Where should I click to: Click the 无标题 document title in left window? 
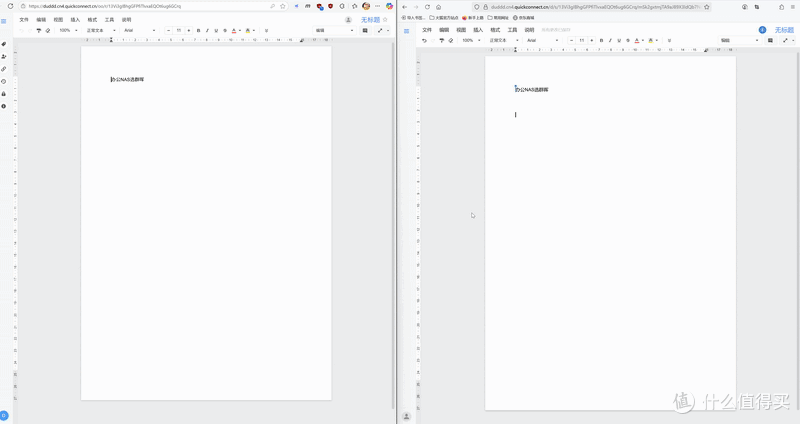(x=370, y=20)
